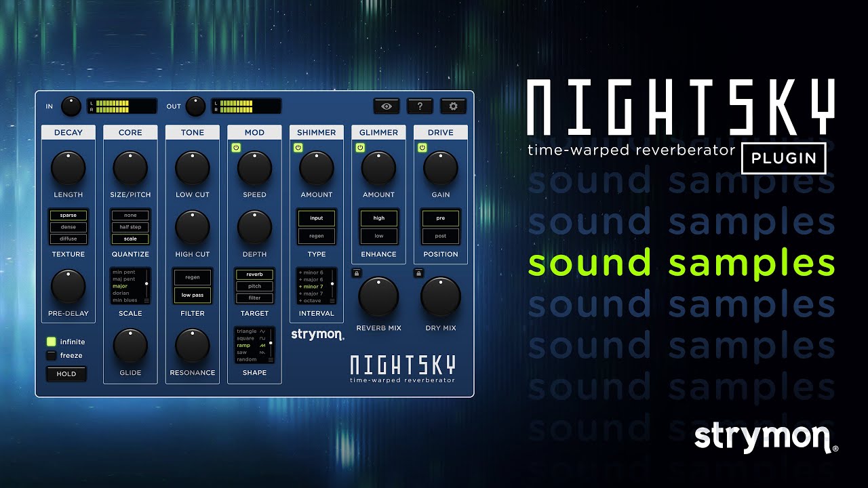
Task: Toggle the MOD section power button
Action: point(236,147)
